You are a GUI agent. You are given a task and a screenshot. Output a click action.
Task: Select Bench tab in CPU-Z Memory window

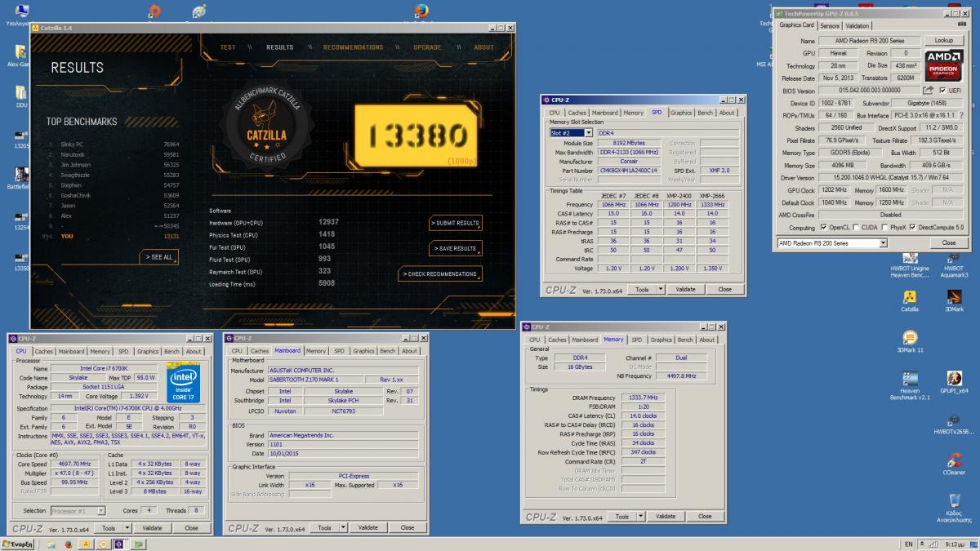coord(684,340)
